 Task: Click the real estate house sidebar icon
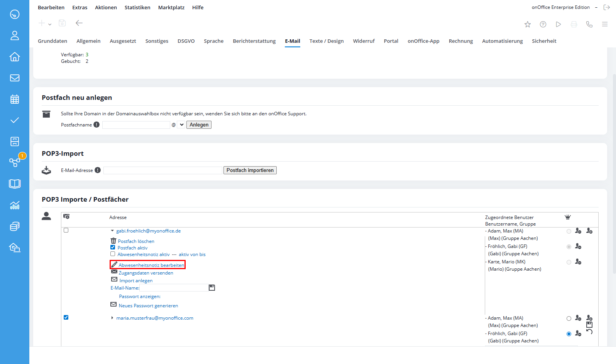point(15,57)
